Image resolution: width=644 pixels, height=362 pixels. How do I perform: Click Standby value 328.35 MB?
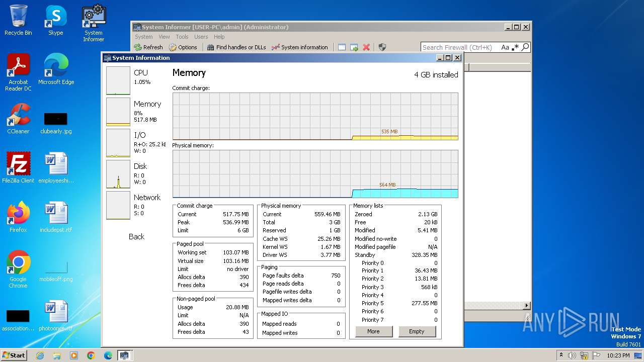tap(425, 255)
